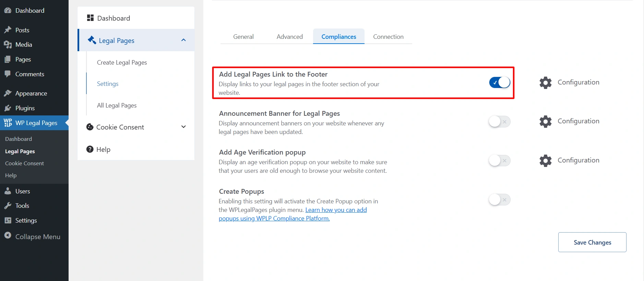
Task: Click the Help question mark icon
Action: click(x=90, y=149)
